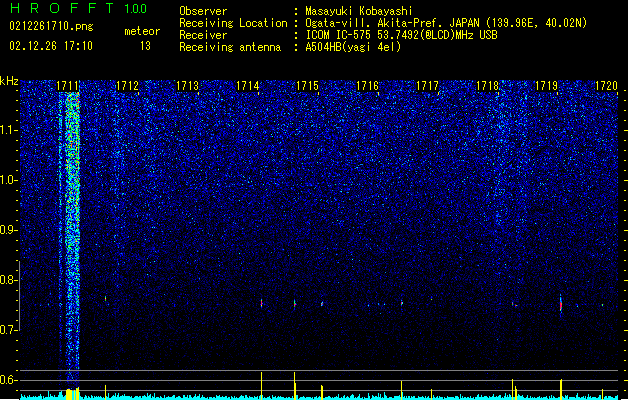Screen dimensions: 629x400
Task: Click the 1719 time marker
Action: (547, 86)
